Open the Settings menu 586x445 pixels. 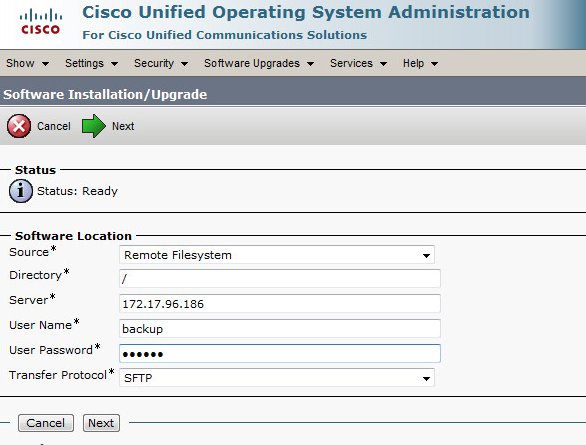[x=92, y=64]
